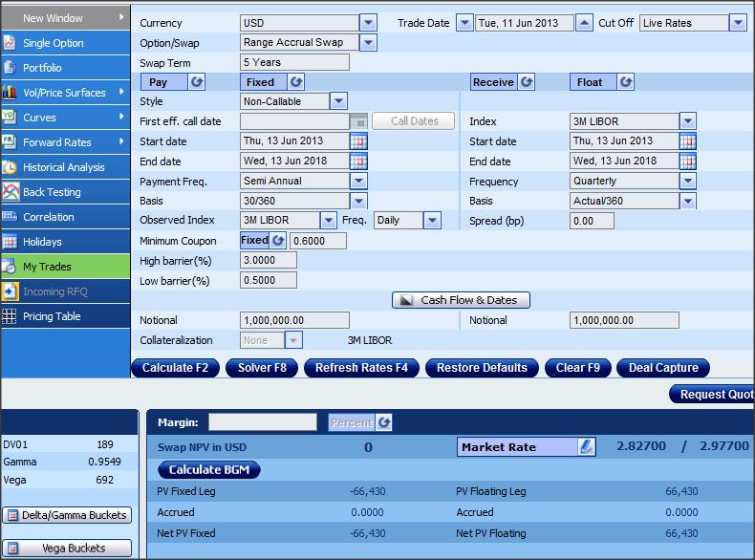Click the Historical Analysis clock icon
This screenshot has height=560, width=755.
pos(10,167)
